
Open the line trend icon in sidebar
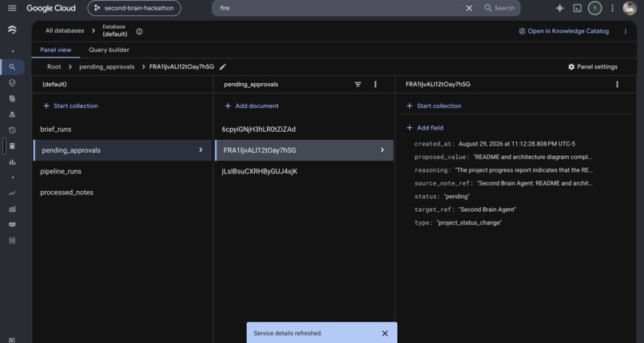[x=12, y=193]
